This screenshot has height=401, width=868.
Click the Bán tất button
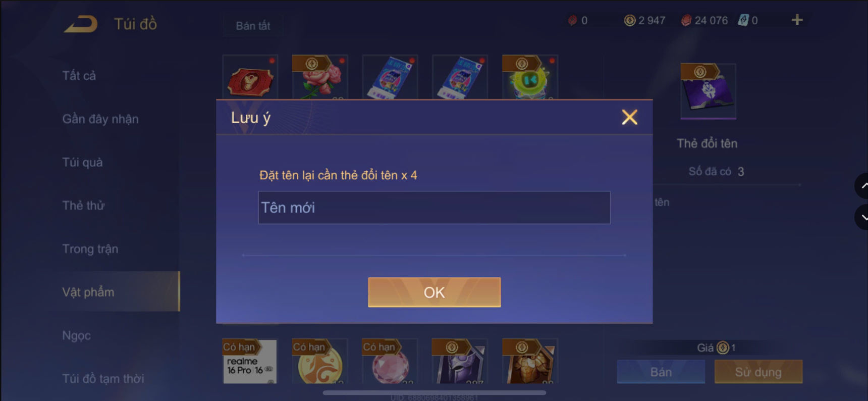pyautogui.click(x=253, y=26)
